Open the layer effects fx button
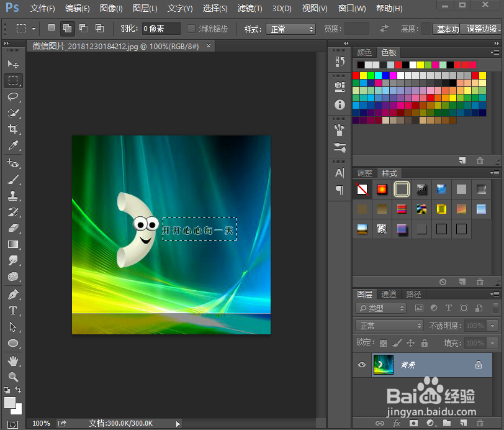 pos(397,423)
